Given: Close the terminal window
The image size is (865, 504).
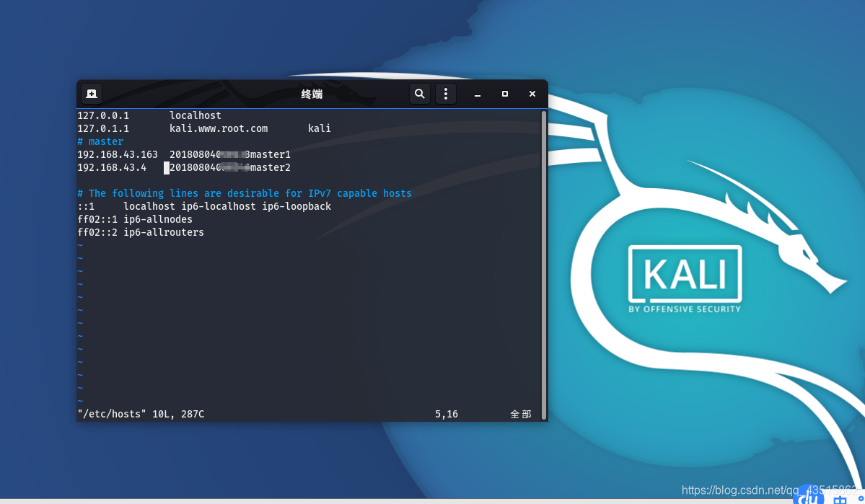Looking at the screenshot, I should click(x=532, y=94).
